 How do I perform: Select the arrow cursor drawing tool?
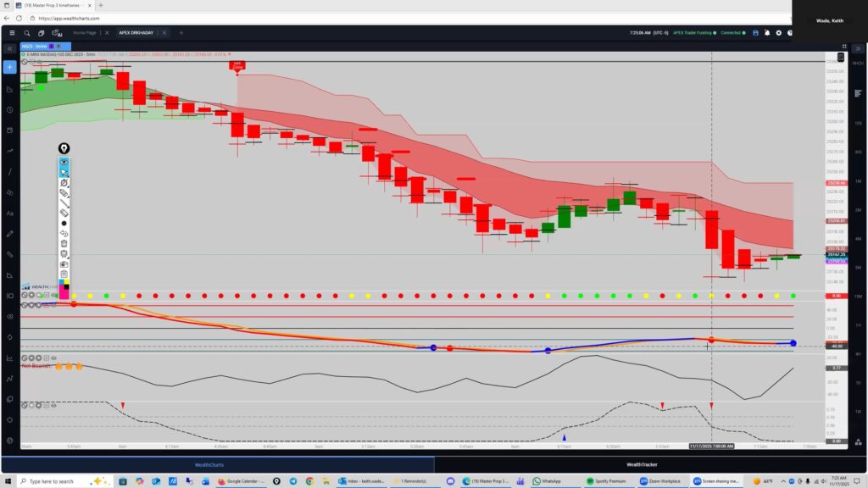point(64,172)
